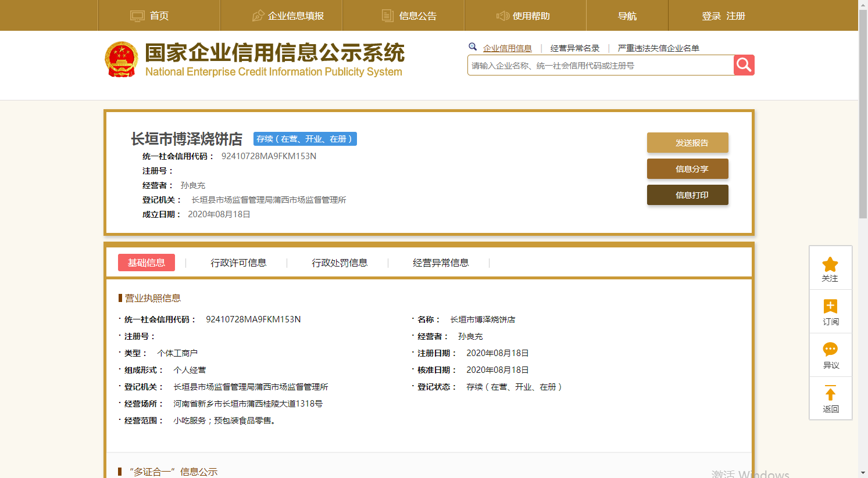Click the plus 订阅 subscribe icon

(830, 306)
